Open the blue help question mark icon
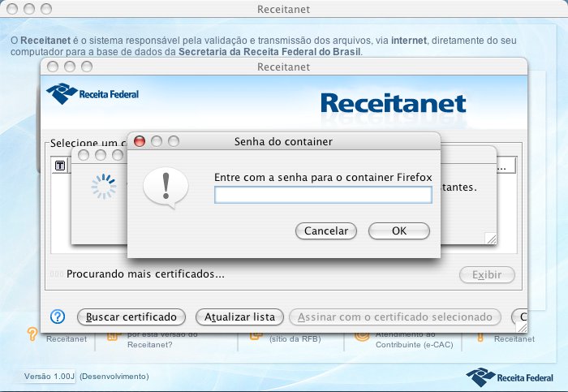Viewport: 568px width, 392px height. click(x=58, y=317)
